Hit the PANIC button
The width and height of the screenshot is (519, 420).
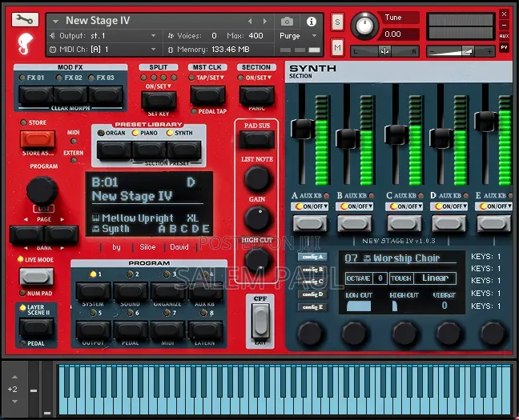click(x=257, y=96)
